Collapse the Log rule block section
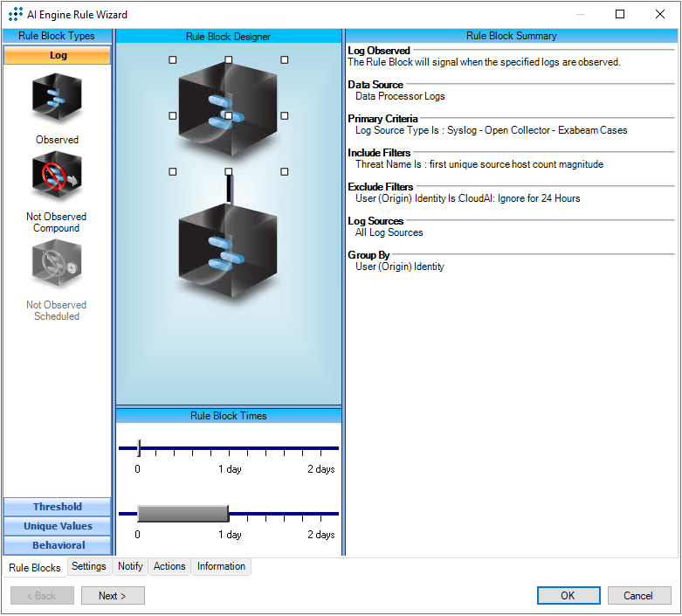Viewport: 682px width, 616px height. coord(58,55)
